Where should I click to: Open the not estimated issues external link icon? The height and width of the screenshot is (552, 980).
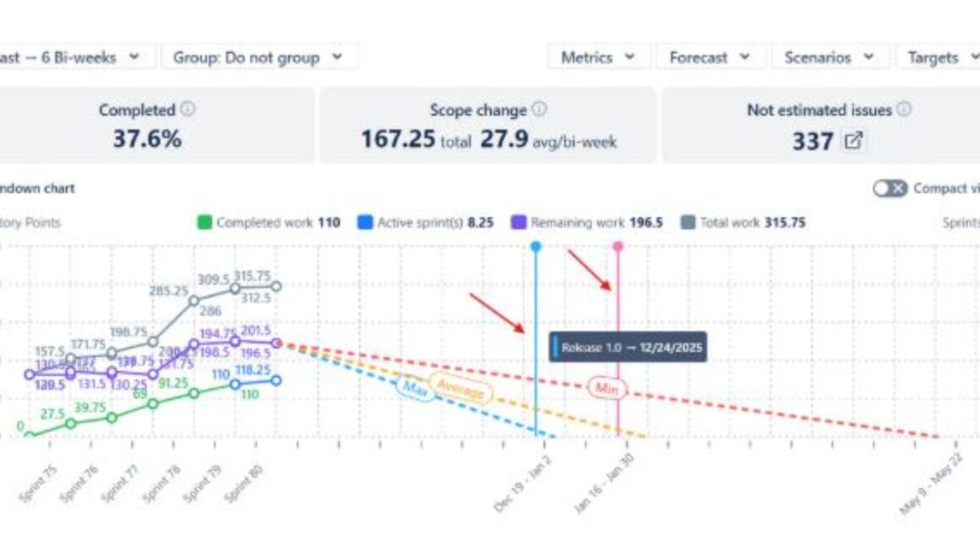point(854,141)
